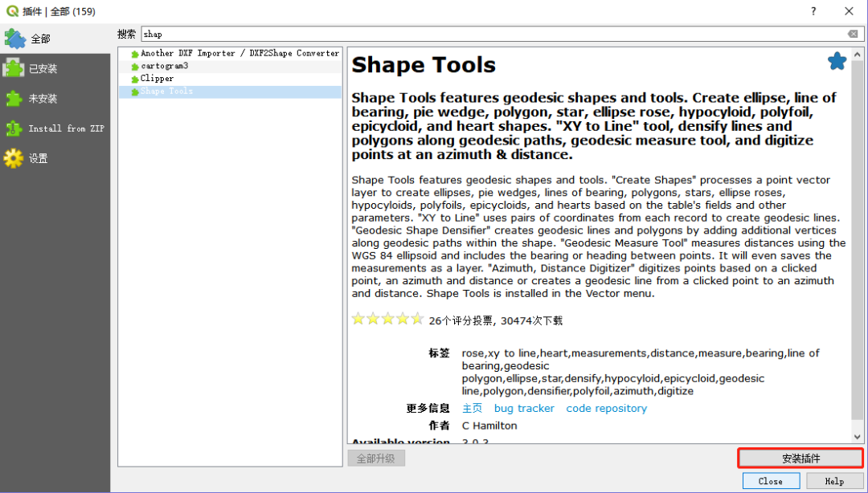
Task: Open the 设置 tab
Action: [55, 158]
